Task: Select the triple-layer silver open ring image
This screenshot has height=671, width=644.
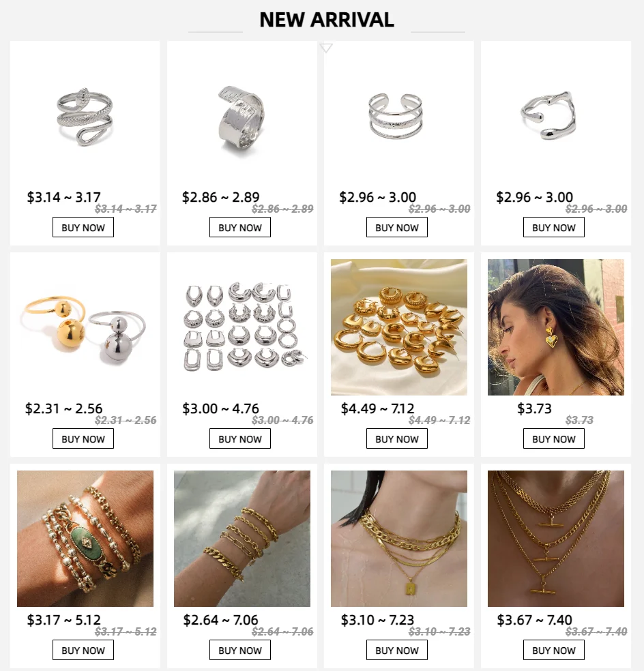Action: tap(398, 116)
